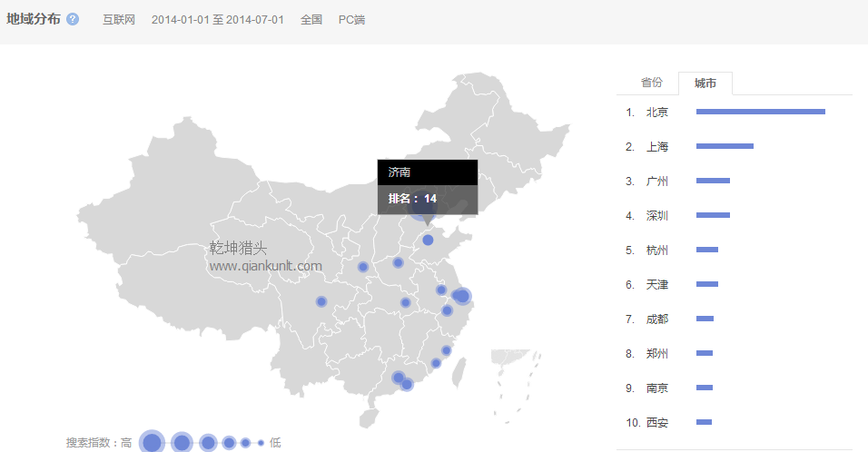Switch to the 省份 tab
This screenshot has height=452, width=868.
651,83
